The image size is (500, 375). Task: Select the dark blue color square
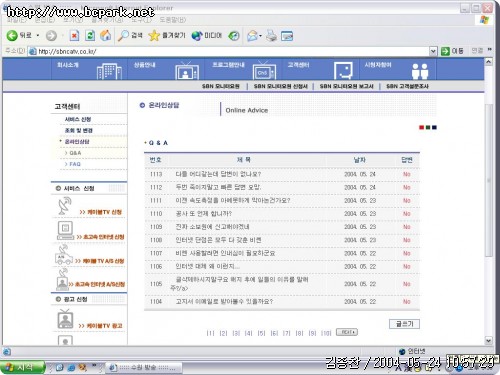(x=434, y=127)
